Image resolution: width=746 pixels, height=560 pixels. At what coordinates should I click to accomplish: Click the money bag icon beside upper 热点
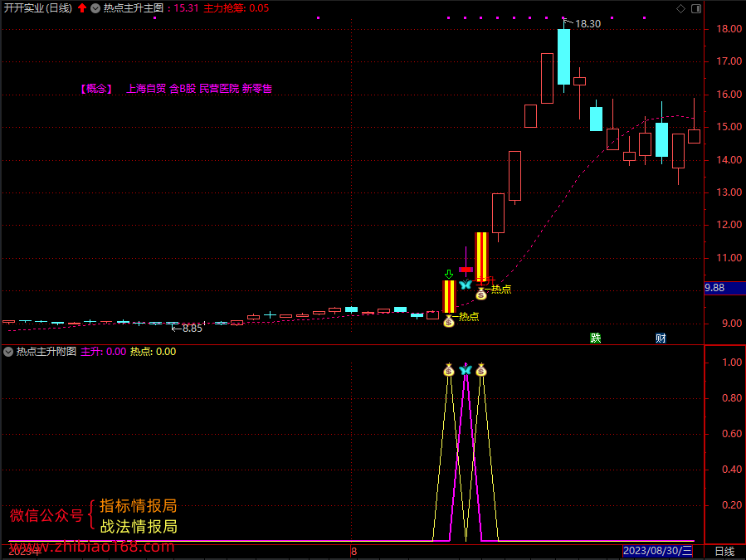(481, 294)
